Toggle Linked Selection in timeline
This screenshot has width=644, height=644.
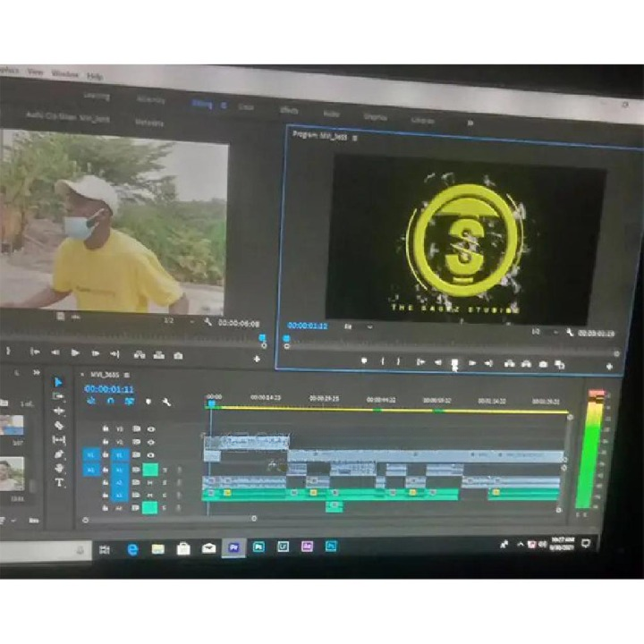pyautogui.click(x=130, y=402)
